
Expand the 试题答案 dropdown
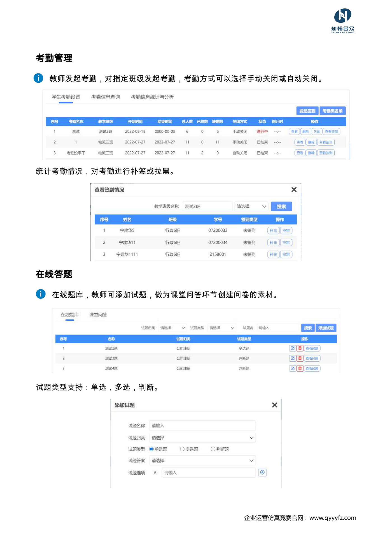[x=202, y=461]
